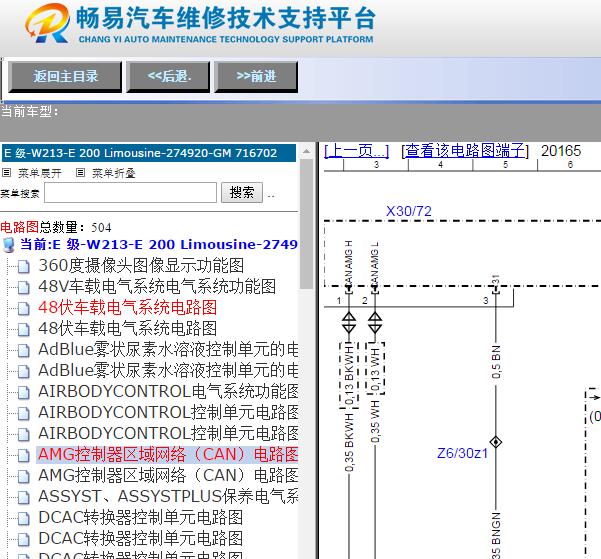The height and width of the screenshot is (559, 601).
Task: Click document icon for ASSYST entry
Action: pyautogui.click(x=24, y=498)
